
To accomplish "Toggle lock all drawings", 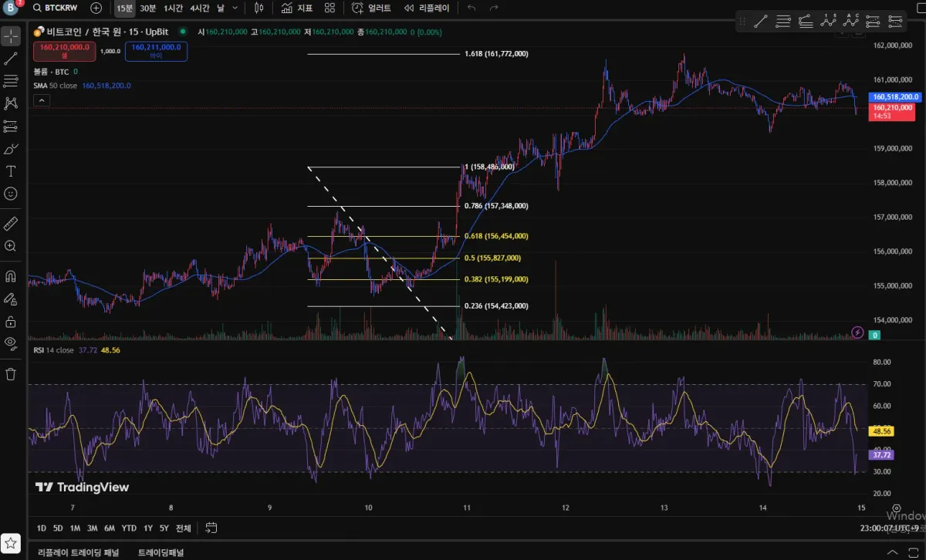I will tap(11, 321).
